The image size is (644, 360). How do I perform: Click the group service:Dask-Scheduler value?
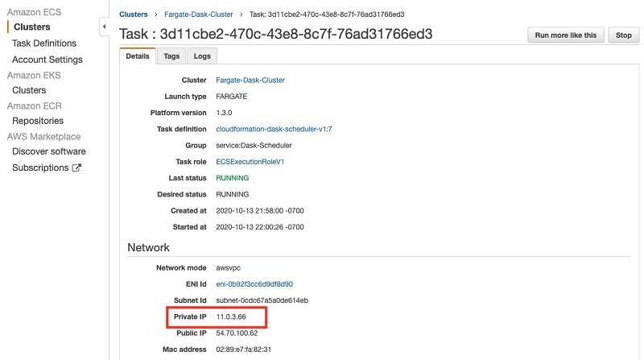(x=254, y=146)
